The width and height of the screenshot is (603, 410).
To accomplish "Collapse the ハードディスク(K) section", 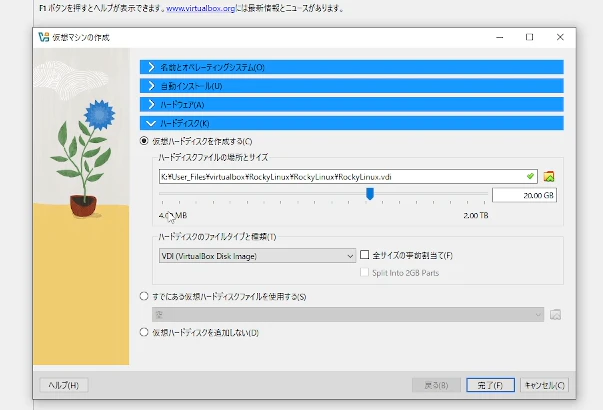I will pos(351,123).
